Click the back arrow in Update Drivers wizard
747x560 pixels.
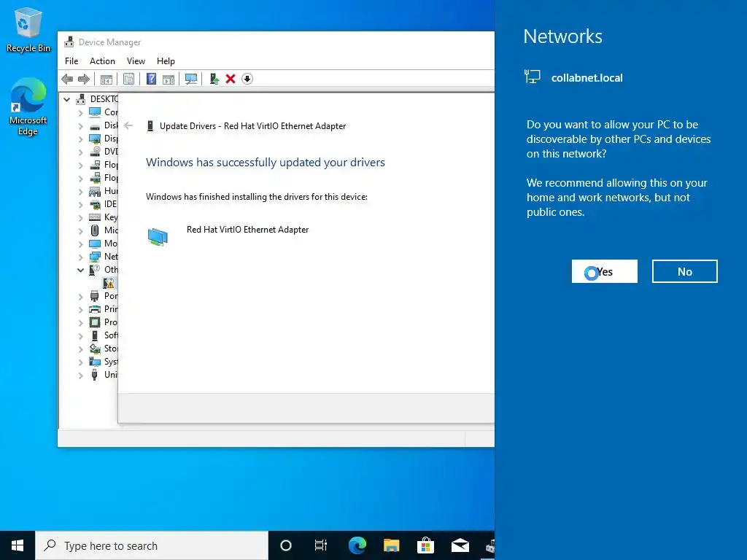(128, 125)
